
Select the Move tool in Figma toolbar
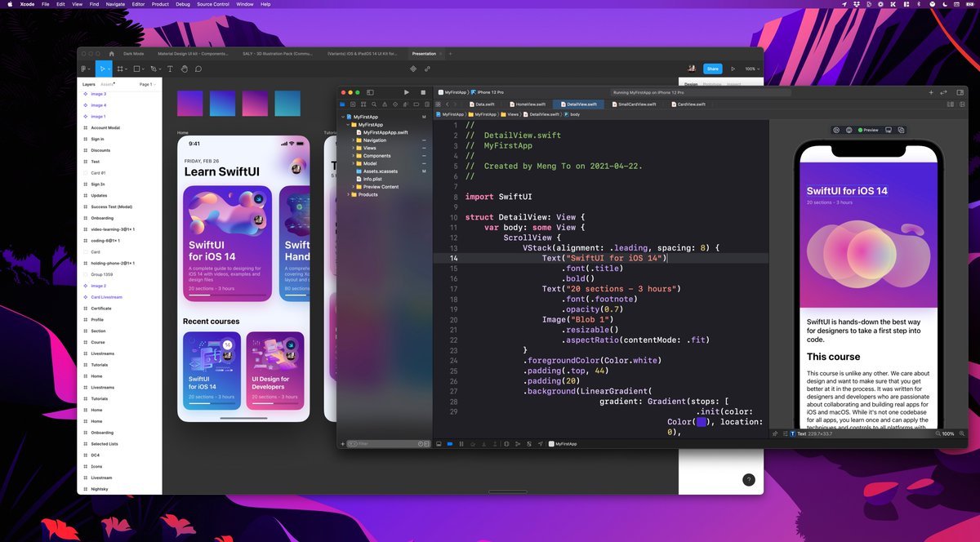[103, 69]
